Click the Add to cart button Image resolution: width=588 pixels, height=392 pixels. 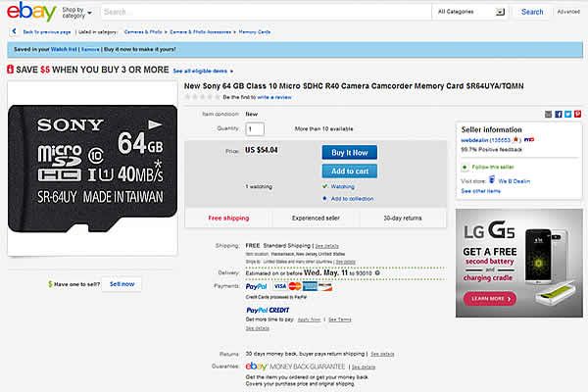(350, 171)
